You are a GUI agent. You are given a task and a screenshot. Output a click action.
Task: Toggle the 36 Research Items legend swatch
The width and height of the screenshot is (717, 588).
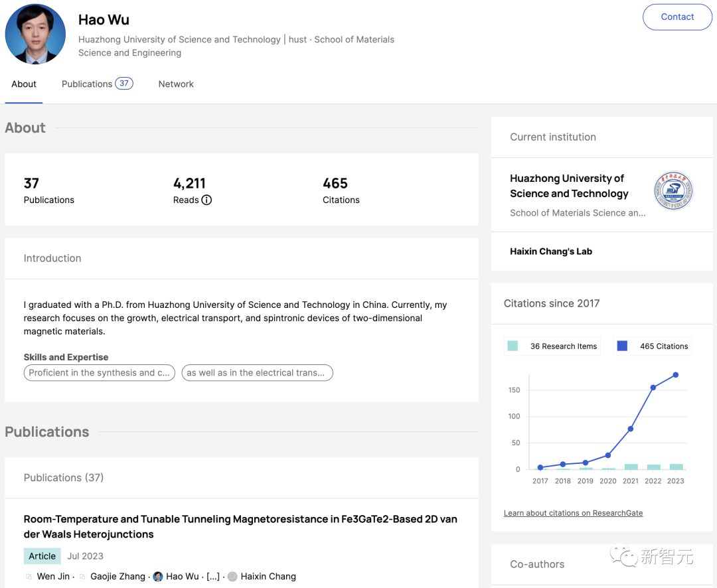coord(513,346)
